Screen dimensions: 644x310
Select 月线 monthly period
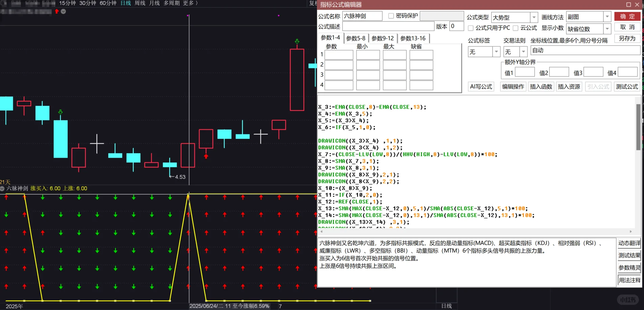(x=154, y=3)
